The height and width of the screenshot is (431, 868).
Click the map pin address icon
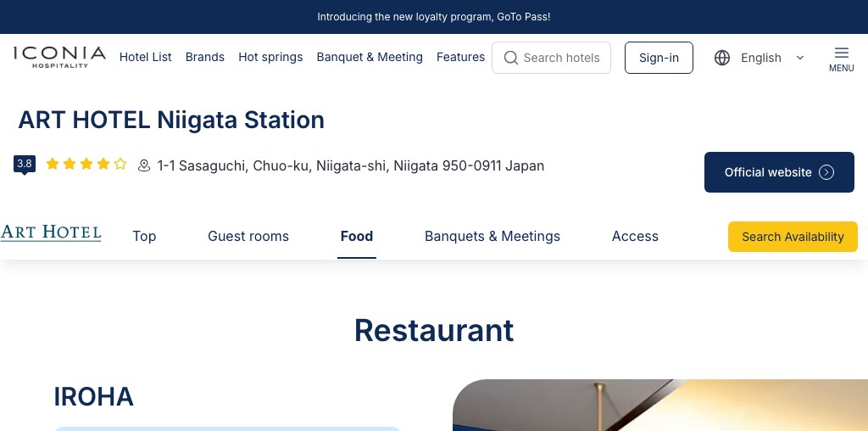click(x=144, y=166)
